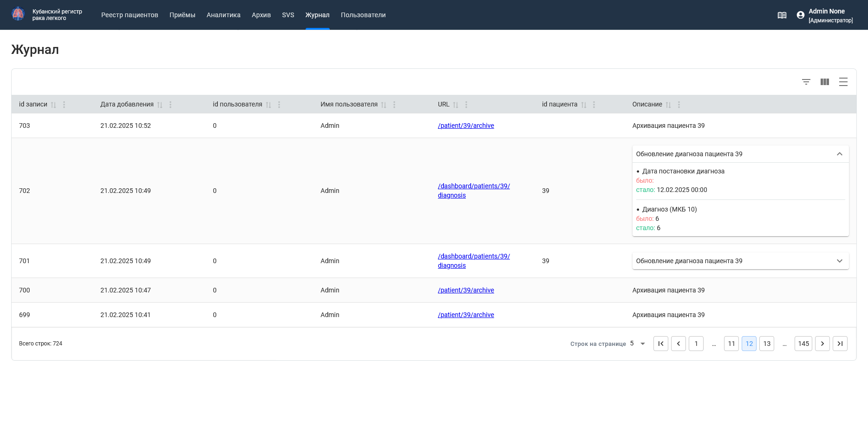Go to the first page

click(x=661, y=344)
